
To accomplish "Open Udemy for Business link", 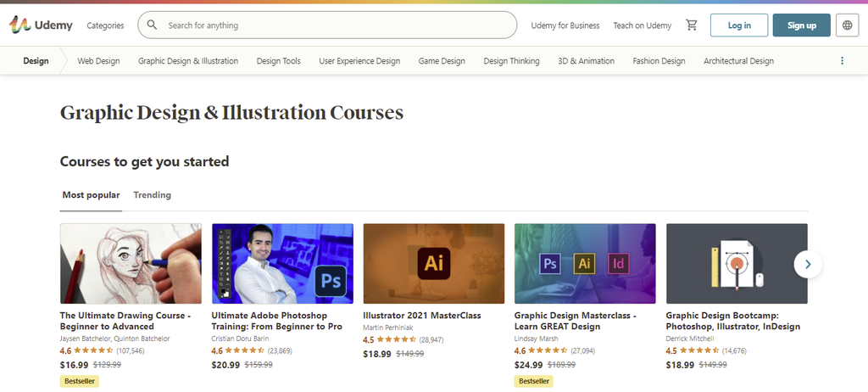I will (565, 25).
